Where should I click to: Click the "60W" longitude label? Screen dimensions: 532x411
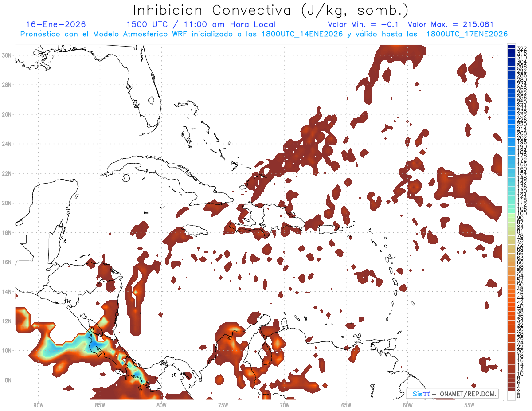pyautogui.click(x=408, y=405)
